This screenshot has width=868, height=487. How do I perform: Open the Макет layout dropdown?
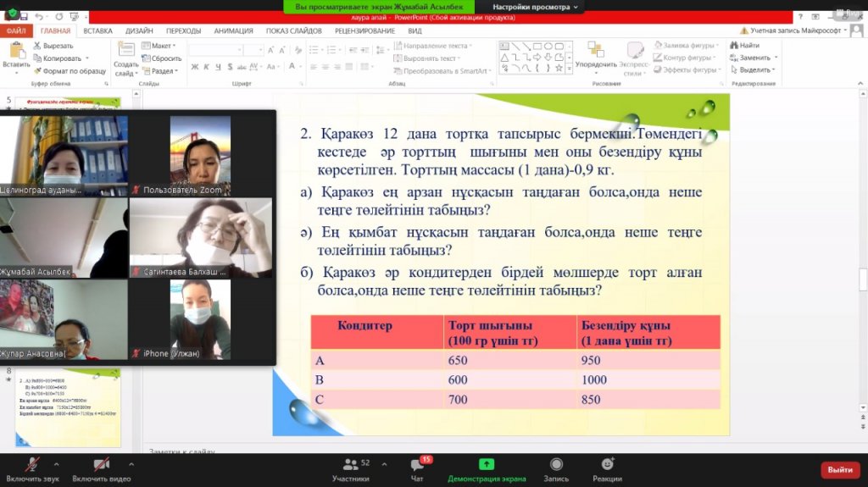[x=161, y=46]
